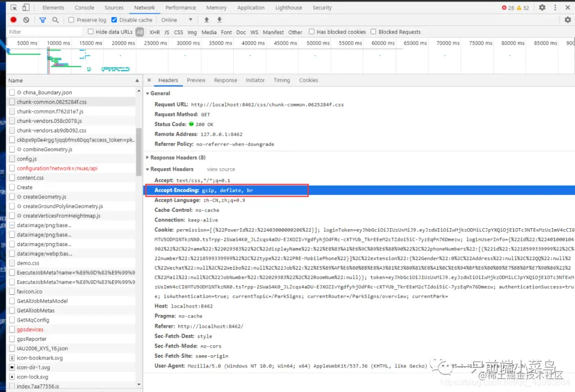Select the icon-lock.svg request

click(x=32, y=377)
